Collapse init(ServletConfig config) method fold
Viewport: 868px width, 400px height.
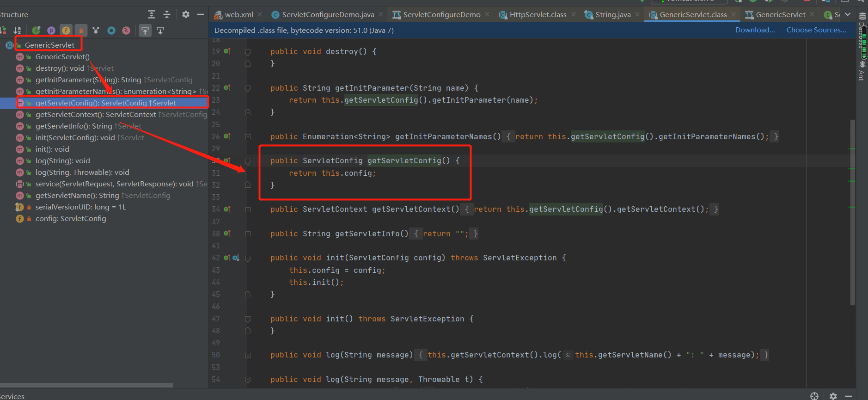[x=248, y=258]
